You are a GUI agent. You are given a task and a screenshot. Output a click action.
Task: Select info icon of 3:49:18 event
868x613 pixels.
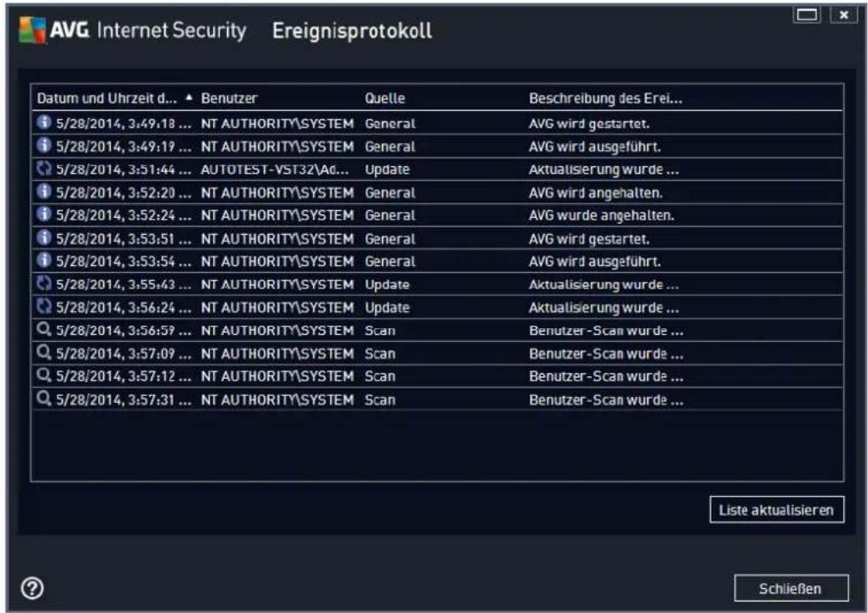click(44, 122)
